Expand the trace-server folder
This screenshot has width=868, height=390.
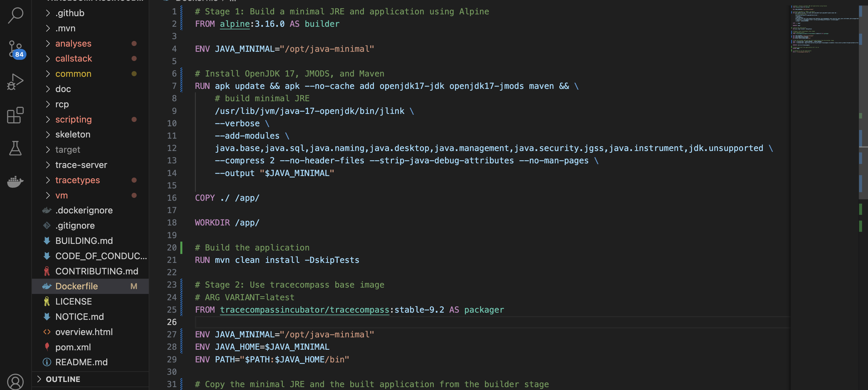pyautogui.click(x=81, y=165)
